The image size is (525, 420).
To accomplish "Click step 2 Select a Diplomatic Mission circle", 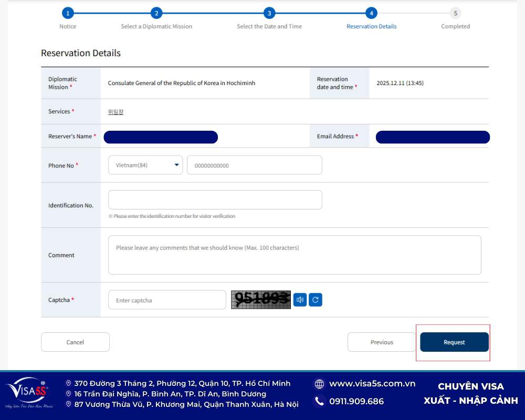I will click(x=156, y=13).
